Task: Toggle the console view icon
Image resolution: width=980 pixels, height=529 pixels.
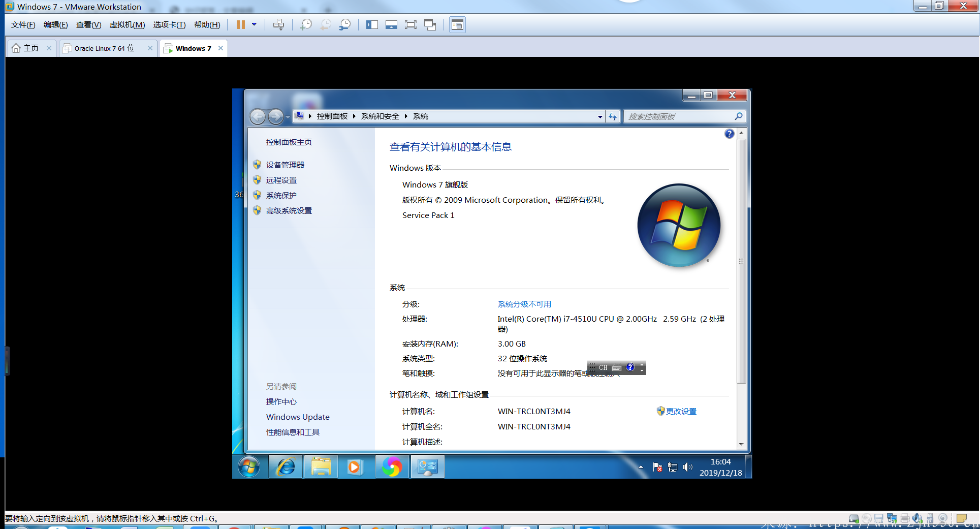Action: point(457,25)
